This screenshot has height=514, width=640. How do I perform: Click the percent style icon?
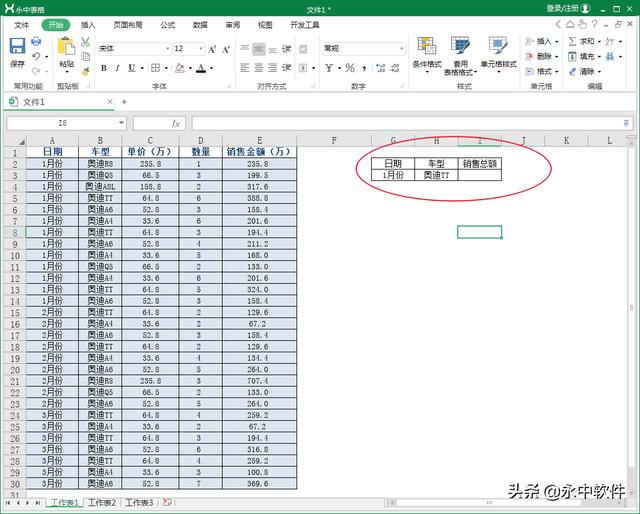pyautogui.click(x=350, y=68)
